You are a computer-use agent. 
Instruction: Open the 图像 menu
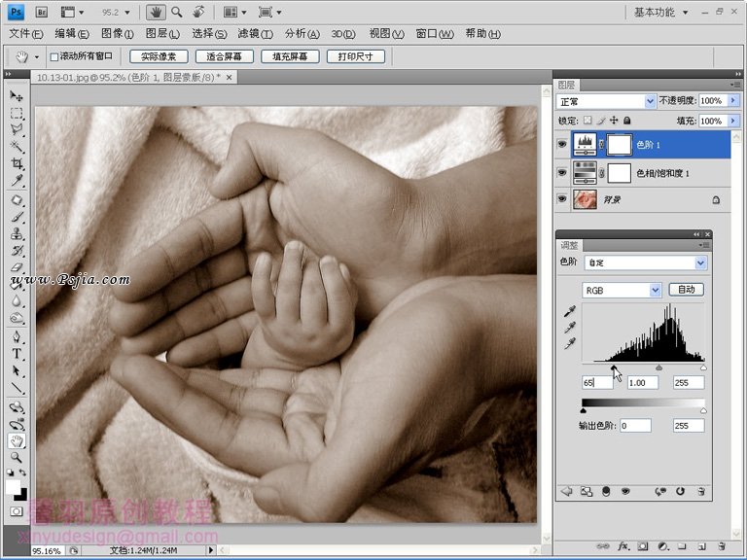tap(117, 33)
